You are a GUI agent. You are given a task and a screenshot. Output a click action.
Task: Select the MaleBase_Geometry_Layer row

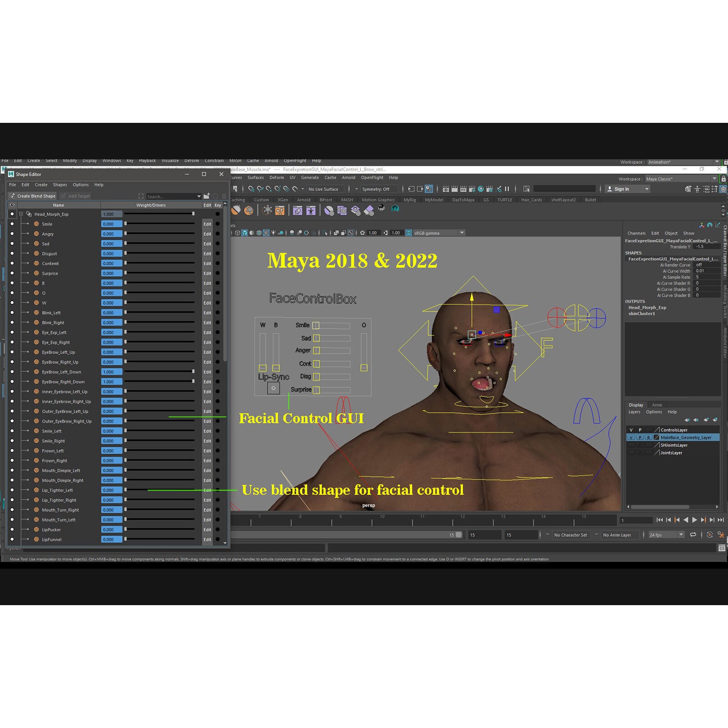[673, 437]
